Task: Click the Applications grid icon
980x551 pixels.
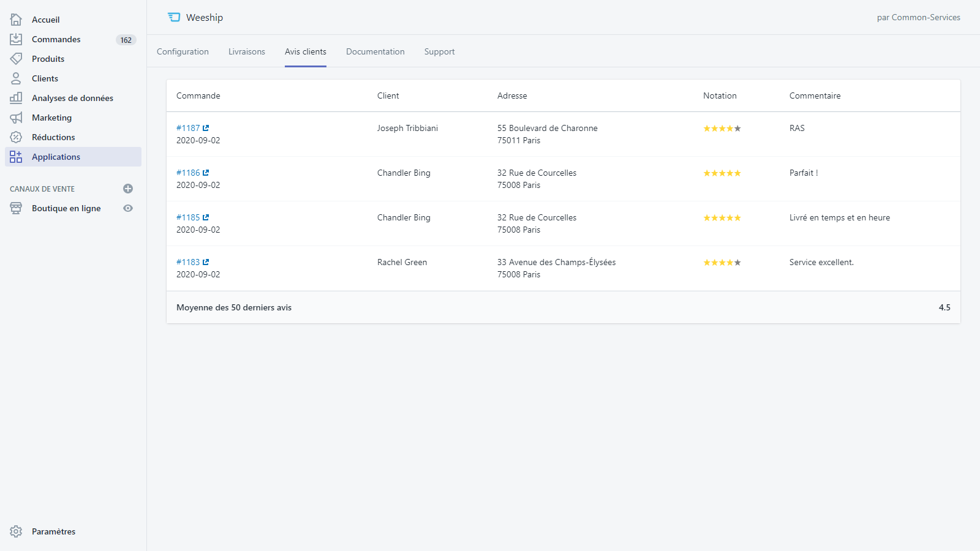Action: click(x=16, y=157)
